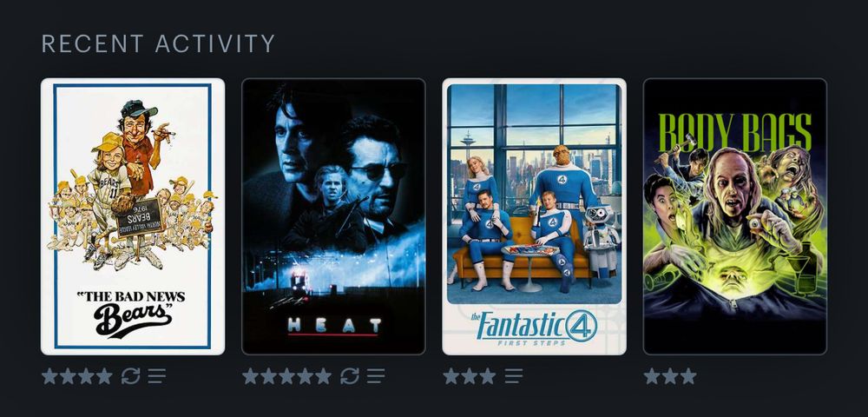Image resolution: width=868 pixels, height=417 pixels.
Task: Click first star under Fantastic 4 poster
Action: (451, 376)
